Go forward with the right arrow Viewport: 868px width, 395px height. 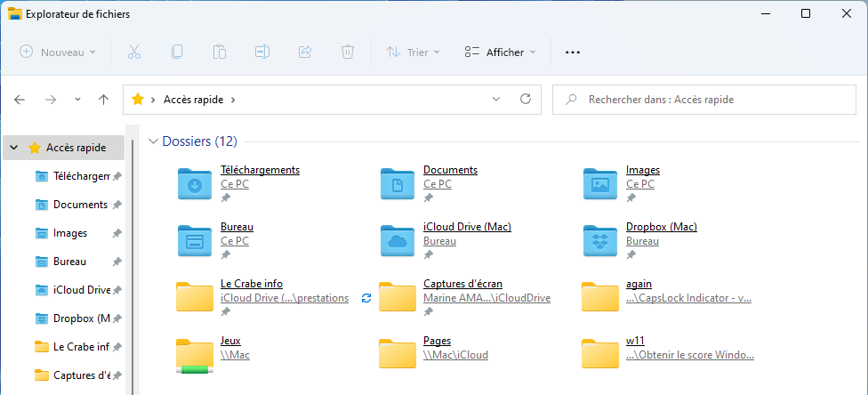[x=51, y=100]
